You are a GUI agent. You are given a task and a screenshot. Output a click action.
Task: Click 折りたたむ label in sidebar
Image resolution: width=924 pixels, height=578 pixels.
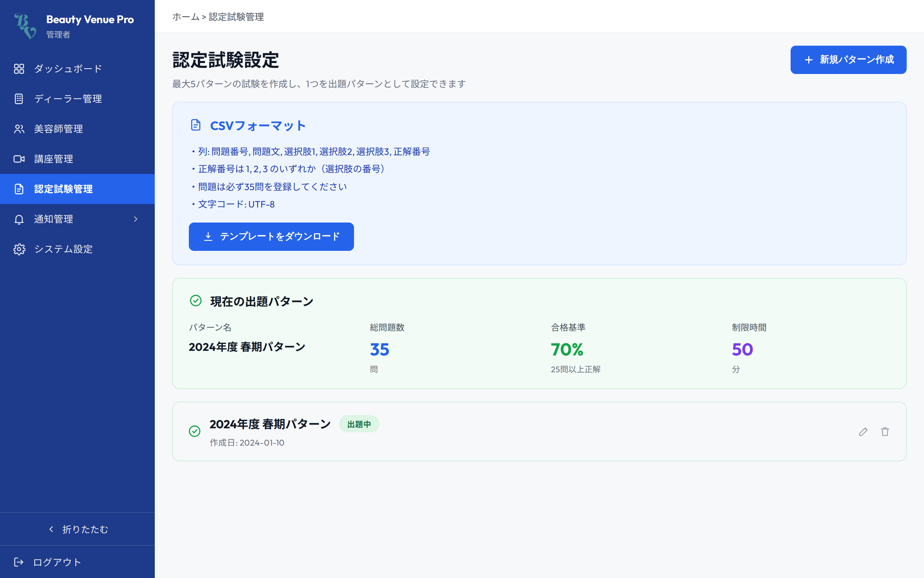click(85, 529)
